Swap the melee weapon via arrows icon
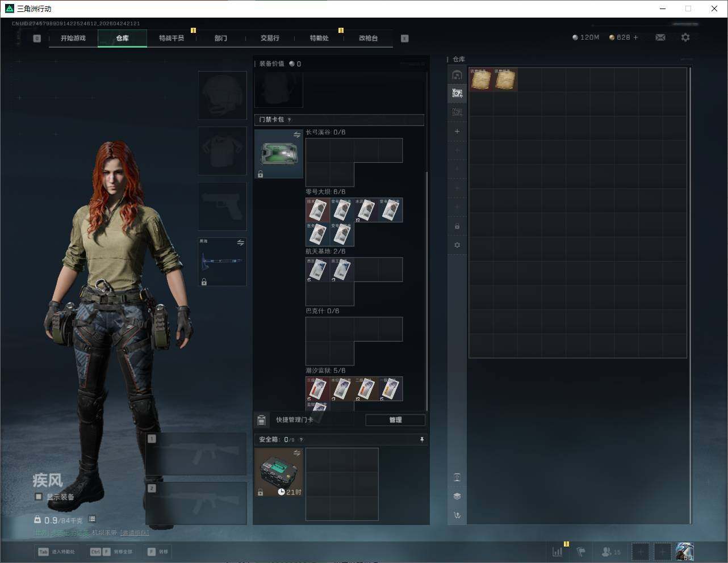 pos(241,243)
